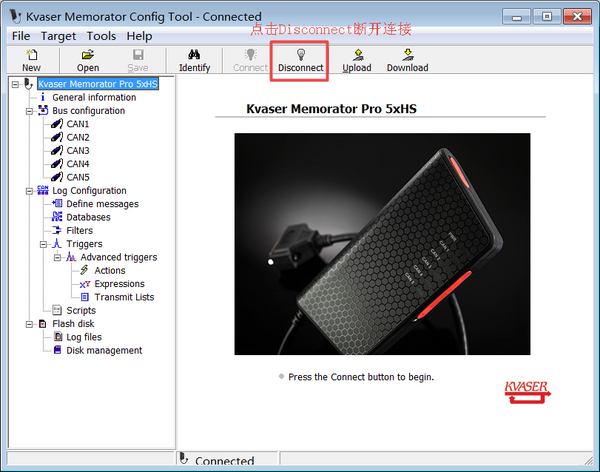Select CAN4 channel label
The height and width of the screenshot is (472, 600).
(x=78, y=164)
